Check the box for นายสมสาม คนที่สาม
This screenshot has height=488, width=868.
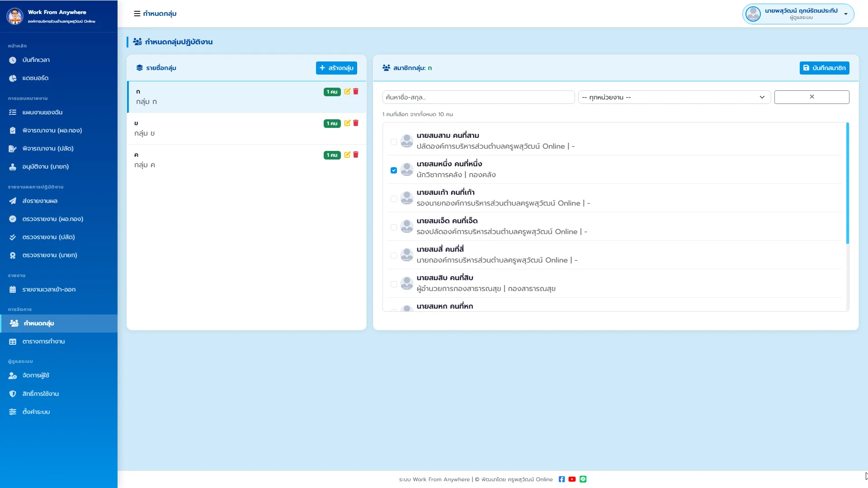click(x=394, y=142)
